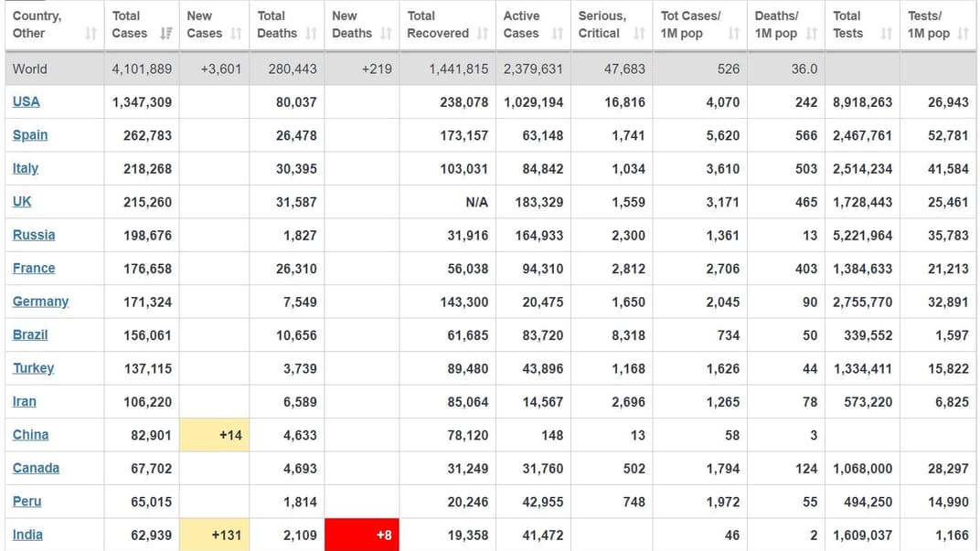This screenshot has width=980, height=551.
Task: Sort table by Total Deaths icon
Action: (311, 34)
